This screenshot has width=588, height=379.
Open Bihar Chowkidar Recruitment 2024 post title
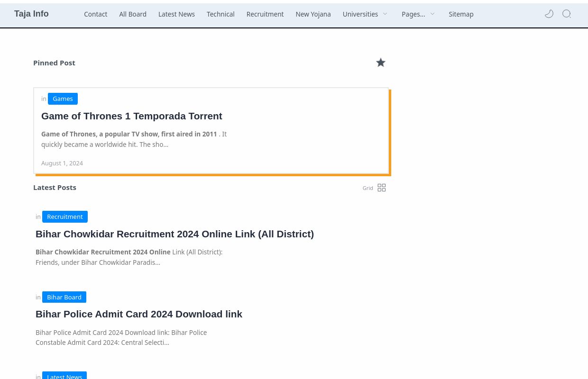175,234
